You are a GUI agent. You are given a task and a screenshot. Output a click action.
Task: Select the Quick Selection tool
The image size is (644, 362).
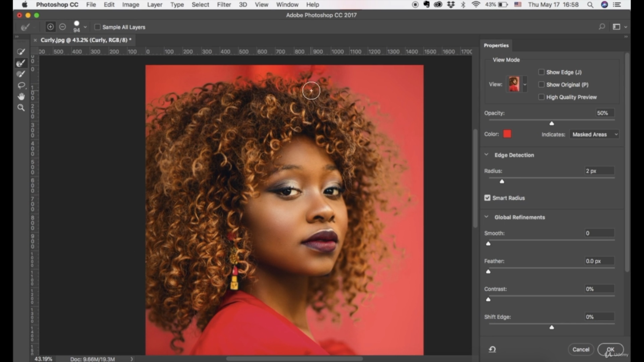coord(21,52)
